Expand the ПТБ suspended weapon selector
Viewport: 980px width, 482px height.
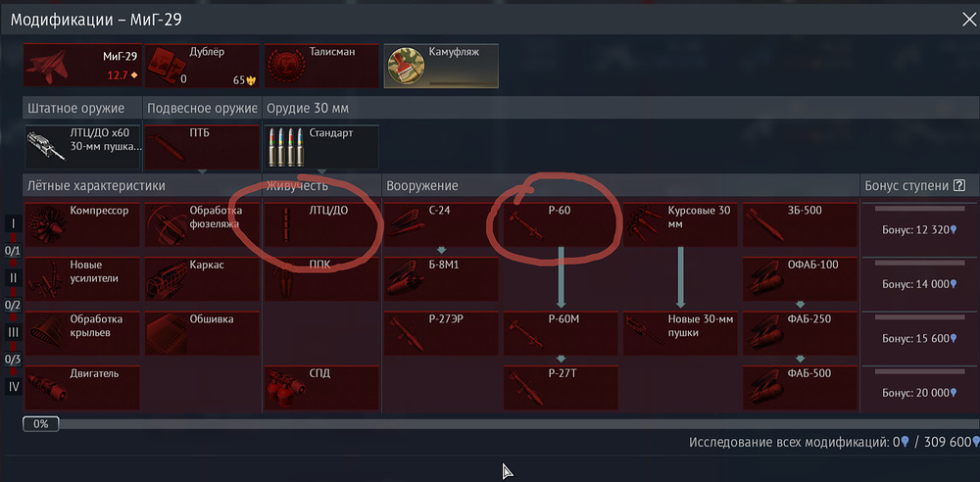pos(202,147)
